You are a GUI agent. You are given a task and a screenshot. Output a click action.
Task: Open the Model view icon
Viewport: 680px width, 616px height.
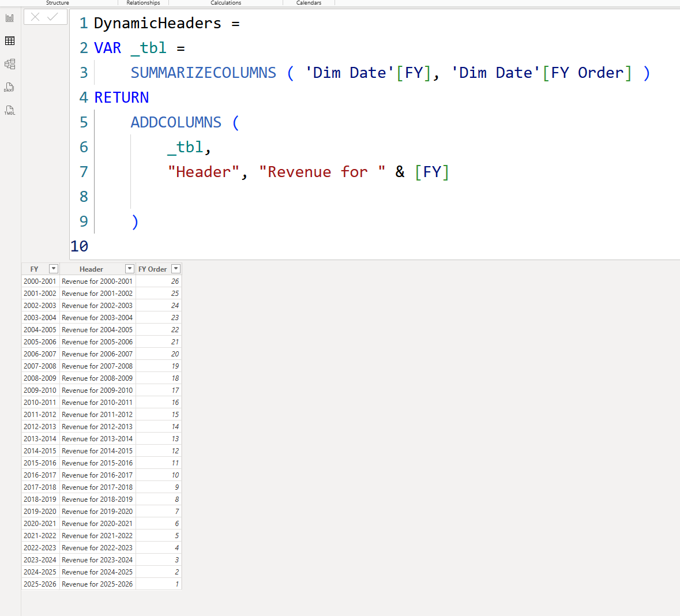[x=10, y=64]
